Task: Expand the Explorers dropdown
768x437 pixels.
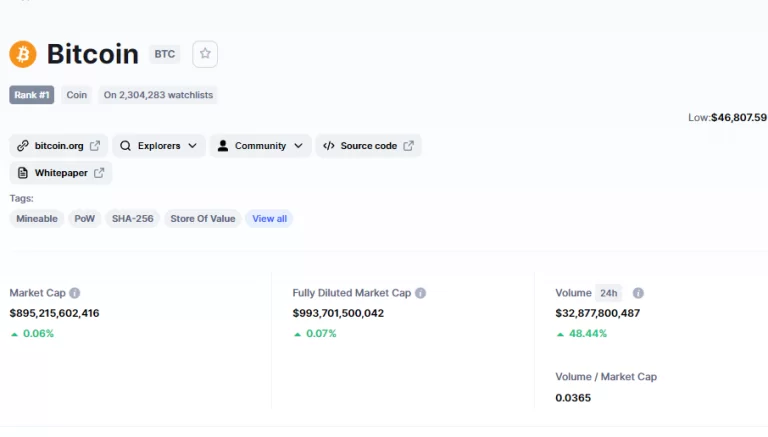Action: pyautogui.click(x=159, y=146)
